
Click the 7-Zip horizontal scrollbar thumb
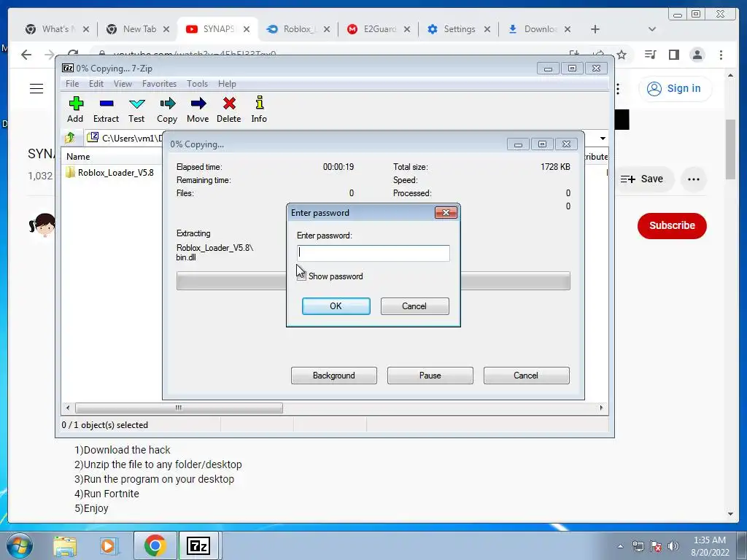pyautogui.click(x=179, y=408)
